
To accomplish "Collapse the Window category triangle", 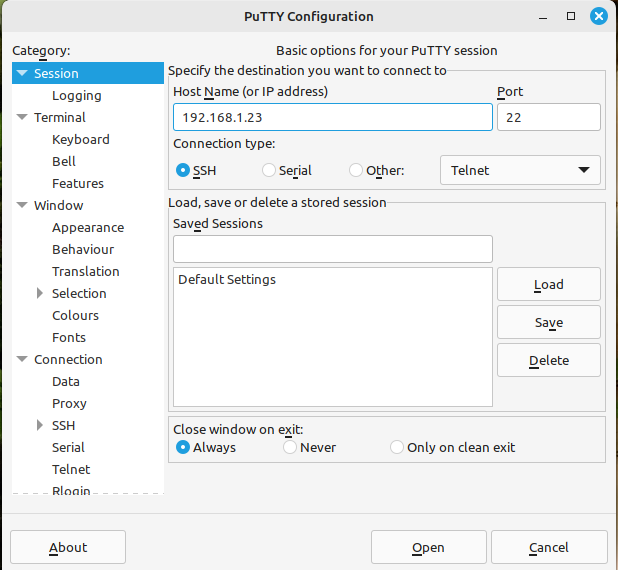I will (x=23, y=205).
